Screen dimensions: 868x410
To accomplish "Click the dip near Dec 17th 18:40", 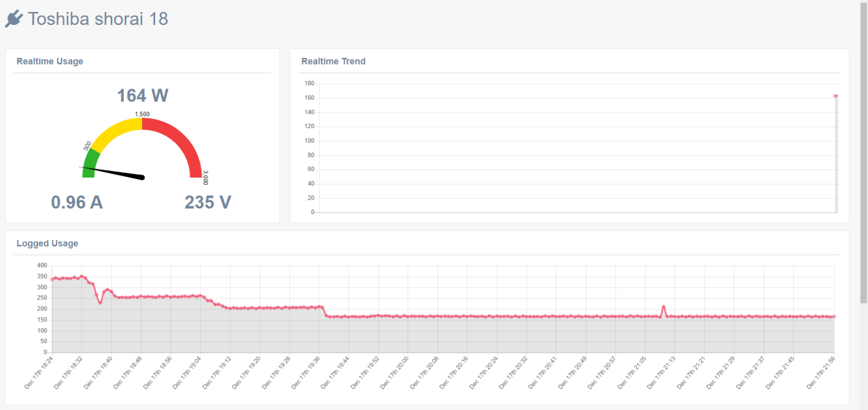I will (x=100, y=302).
